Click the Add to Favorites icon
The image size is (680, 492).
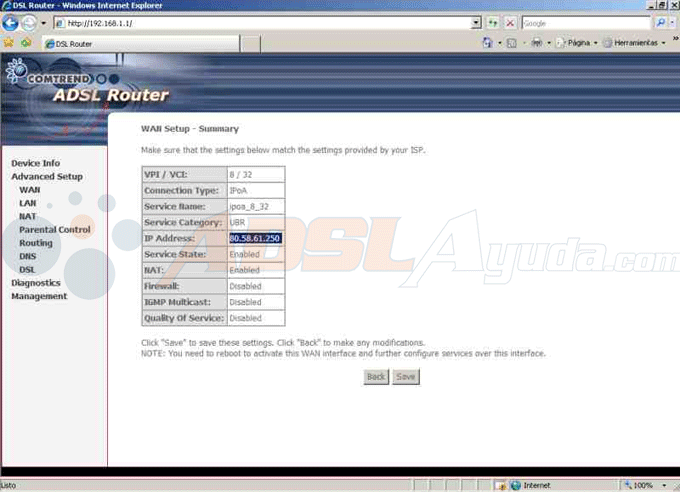click(26, 43)
